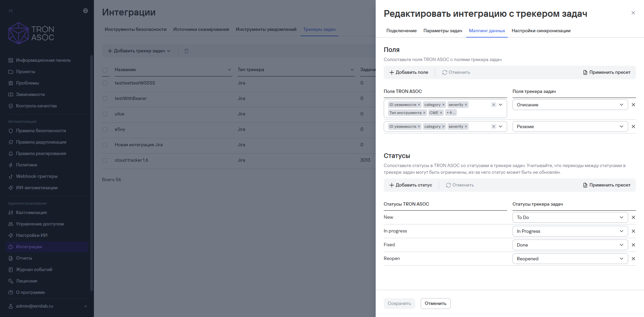Open Правила реагирования in sidebar

[41, 154]
